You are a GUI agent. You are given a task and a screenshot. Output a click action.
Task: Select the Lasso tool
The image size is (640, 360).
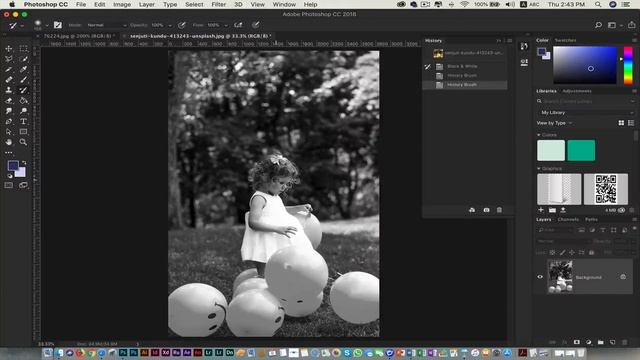pyautogui.click(x=9, y=59)
